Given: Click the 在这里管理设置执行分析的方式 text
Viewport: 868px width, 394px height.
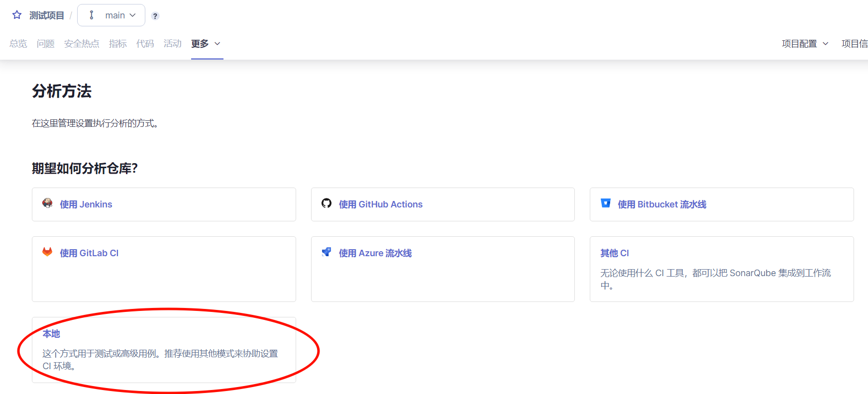Looking at the screenshot, I should click(x=95, y=123).
